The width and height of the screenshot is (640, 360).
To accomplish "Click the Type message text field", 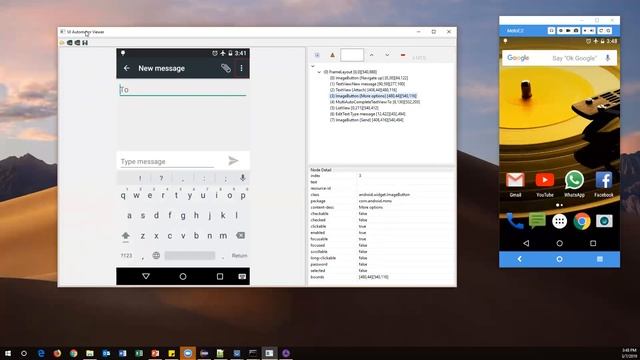I will click(x=167, y=162).
